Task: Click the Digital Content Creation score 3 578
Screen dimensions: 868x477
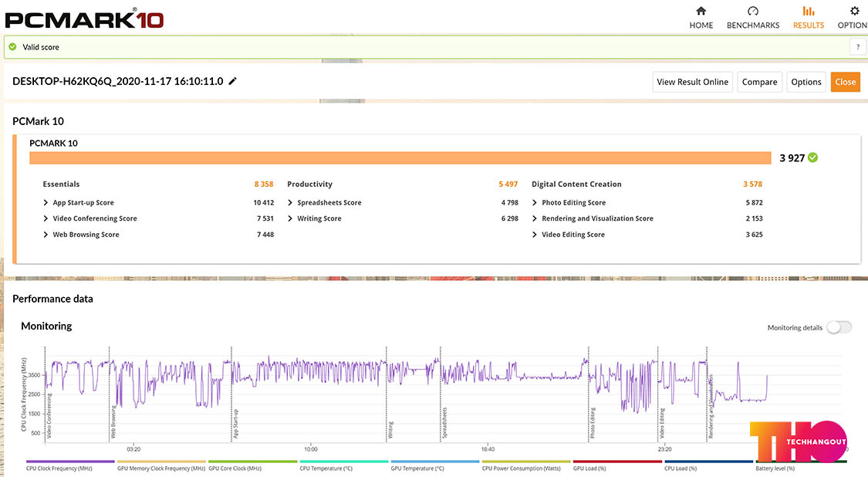Action: [x=753, y=184]
